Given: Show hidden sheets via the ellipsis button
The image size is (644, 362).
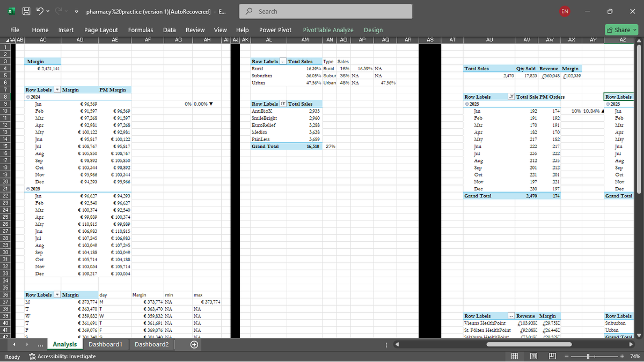Looking at the screenshot, I should [x=41, y=344].
